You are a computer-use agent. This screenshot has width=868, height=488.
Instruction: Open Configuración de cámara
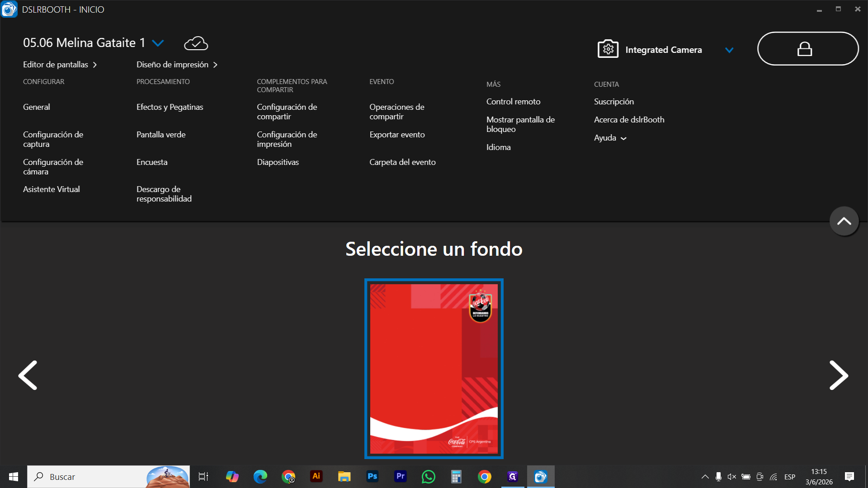[x=53, y=167]
